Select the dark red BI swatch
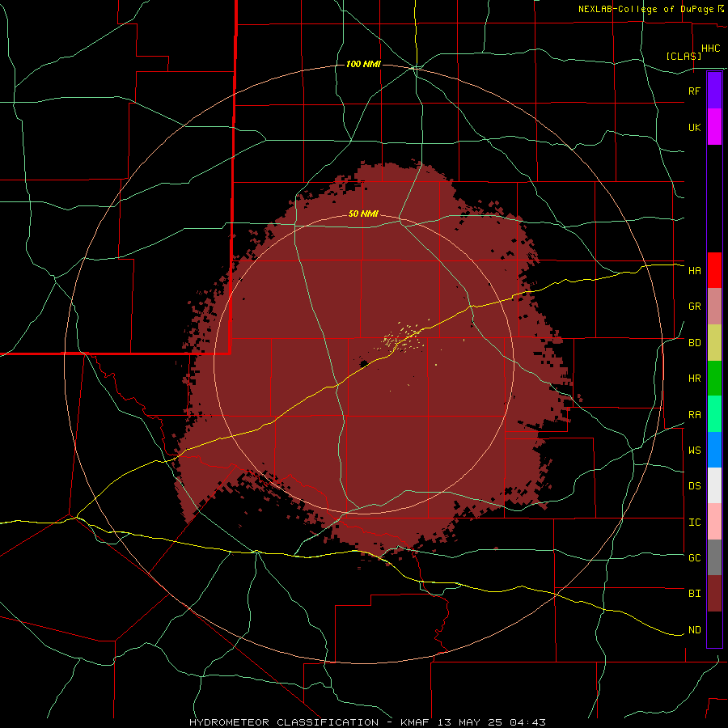 714,594
